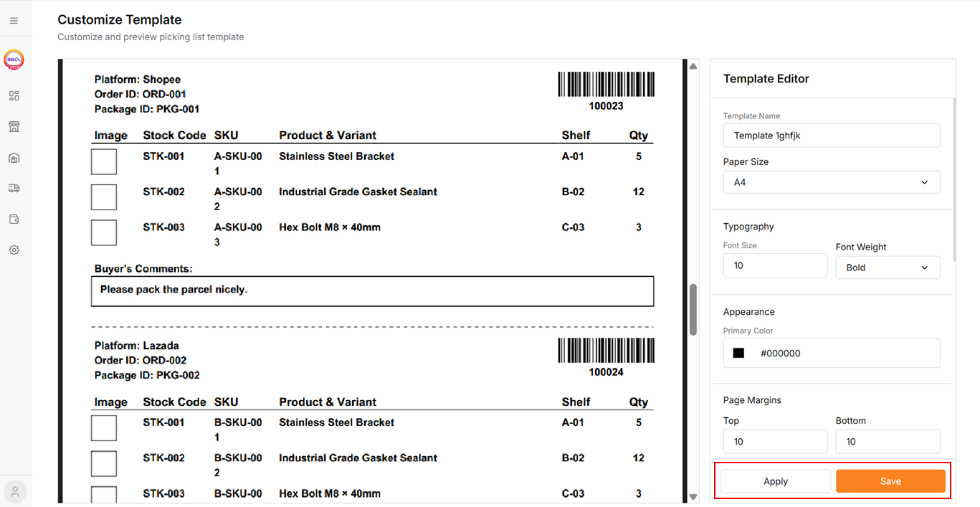
Task: Click the preview scrollbar down arrow
Action: (x=693, y=497)
